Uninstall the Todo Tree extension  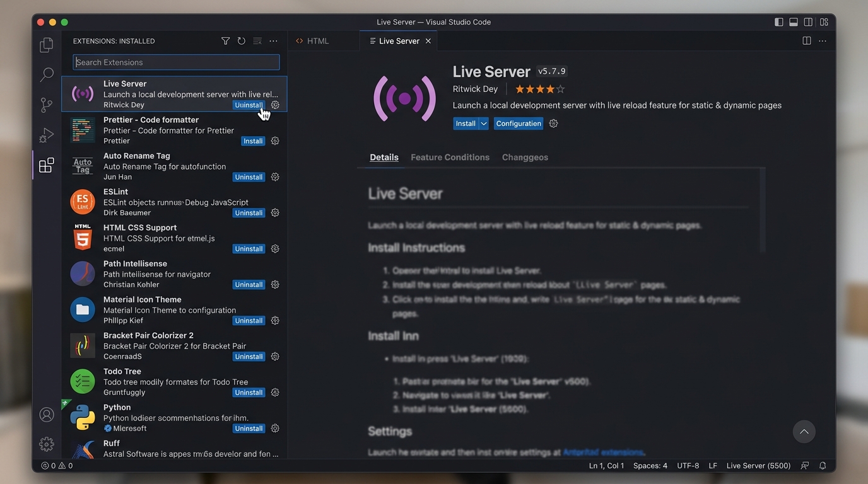(x=249, y=393)
